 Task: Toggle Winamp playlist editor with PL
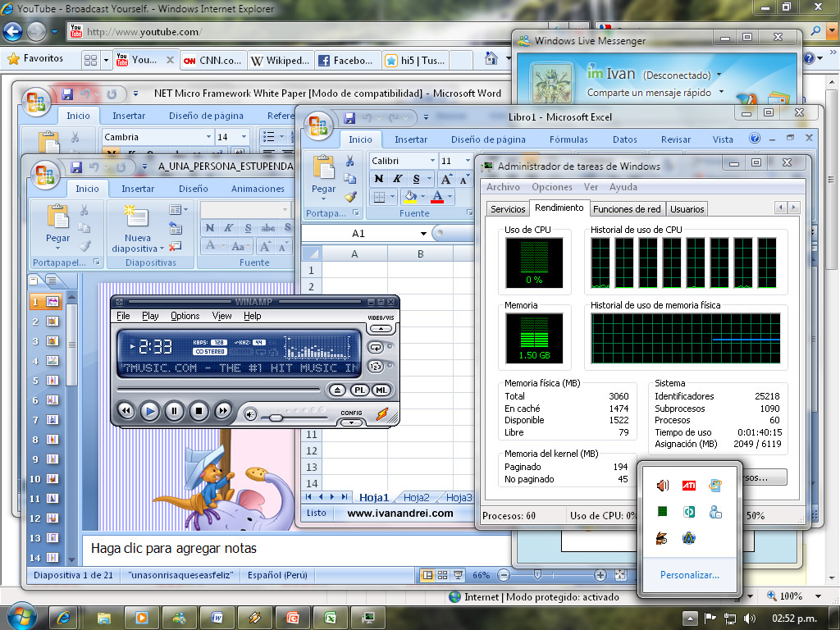(x=359, y=390)
